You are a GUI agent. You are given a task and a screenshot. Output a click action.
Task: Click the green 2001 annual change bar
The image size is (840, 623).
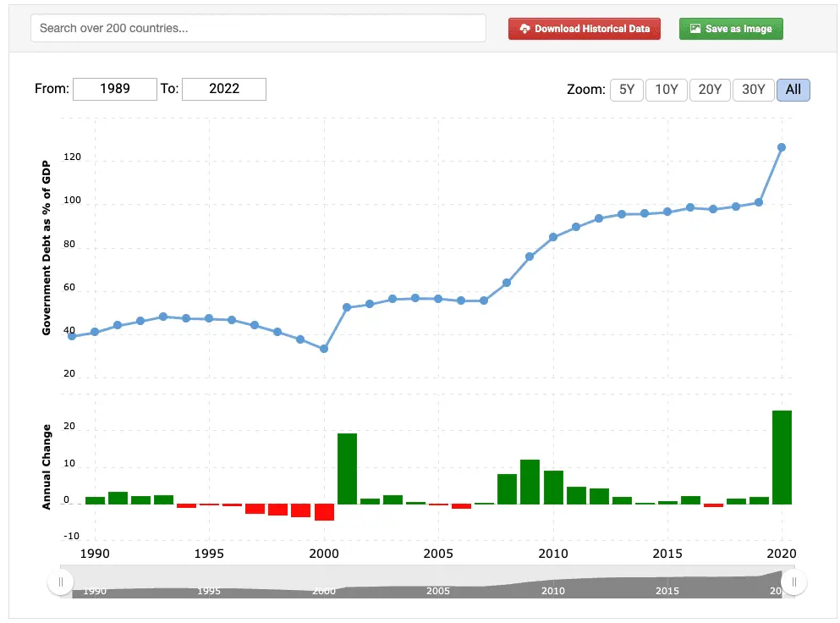[347, 468]
